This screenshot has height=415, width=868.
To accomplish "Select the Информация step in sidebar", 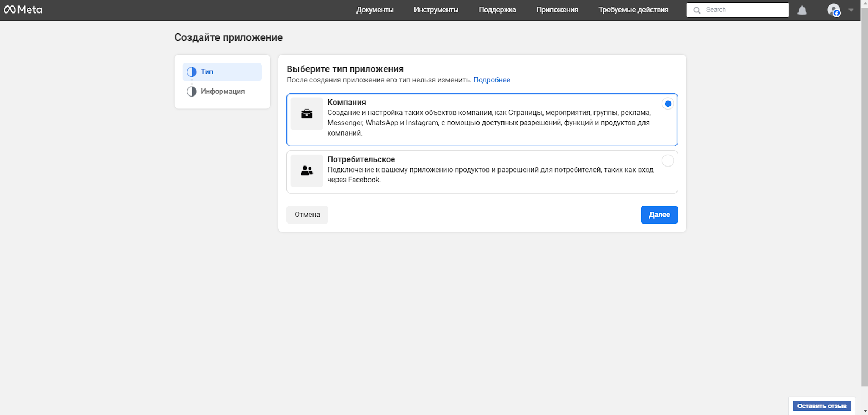I will 222,91.
